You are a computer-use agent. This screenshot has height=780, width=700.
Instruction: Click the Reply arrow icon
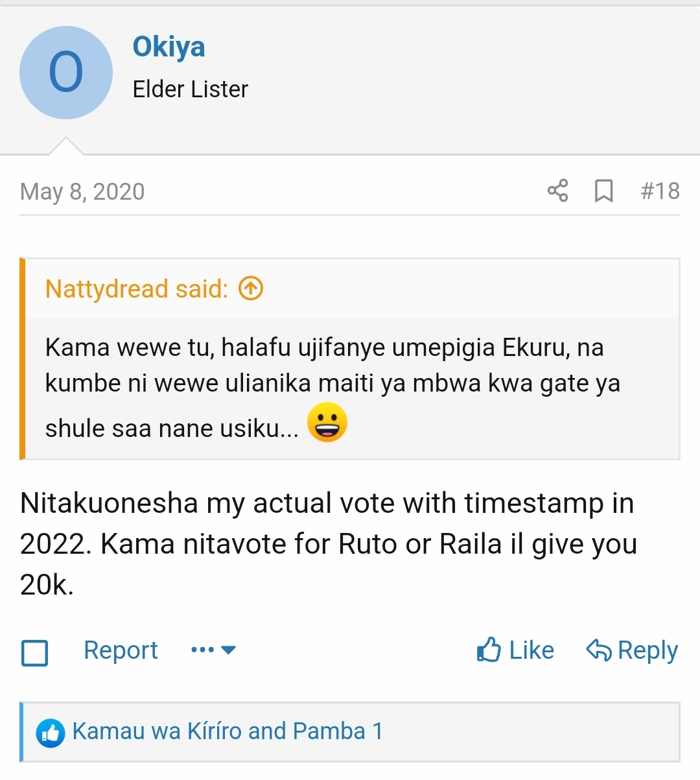pyautogui.click(x=598, y=650)
